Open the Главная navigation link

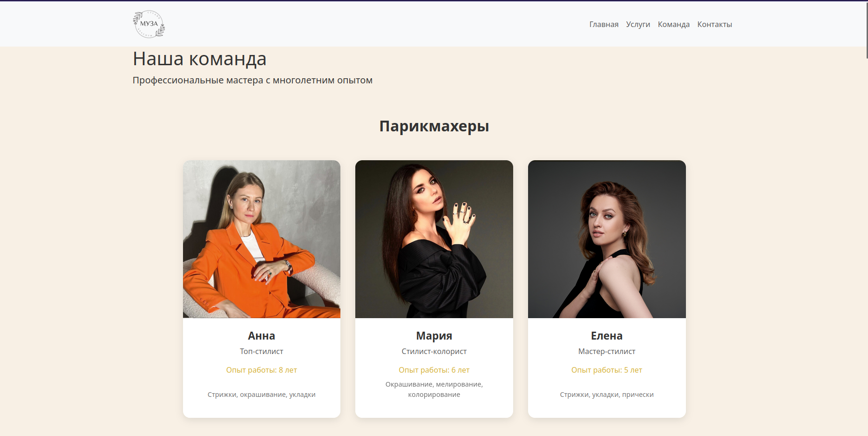[604, 24]
